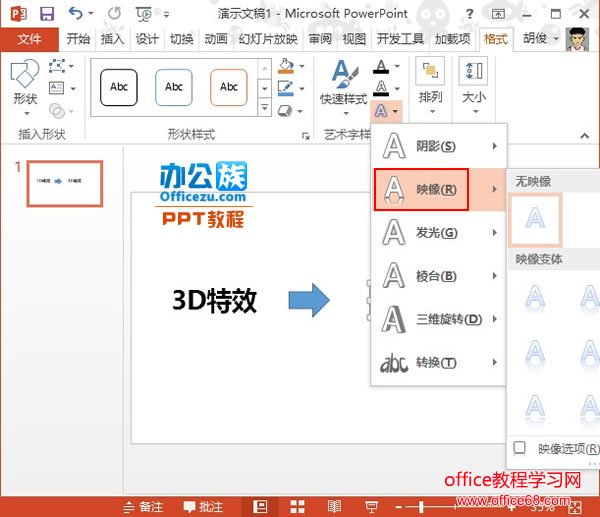Switch to the Home (开始) tab
The image size is (600, 517).
pos(78,39)
